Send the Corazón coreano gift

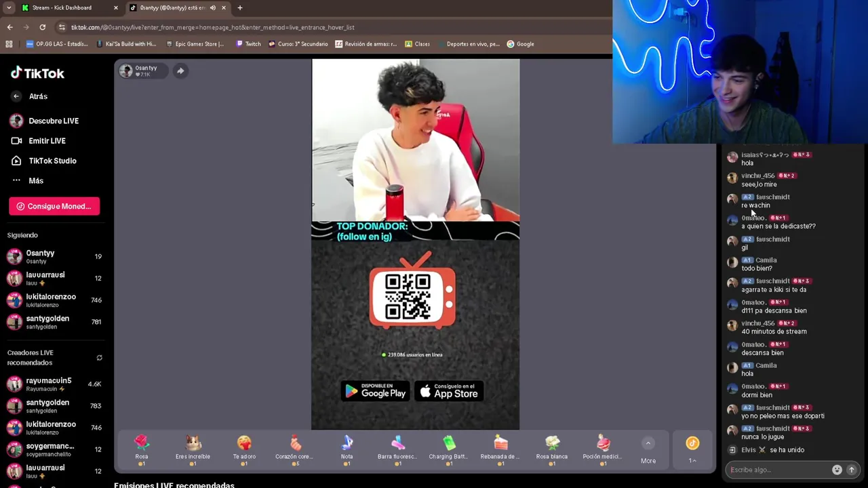tap(295, 450)
